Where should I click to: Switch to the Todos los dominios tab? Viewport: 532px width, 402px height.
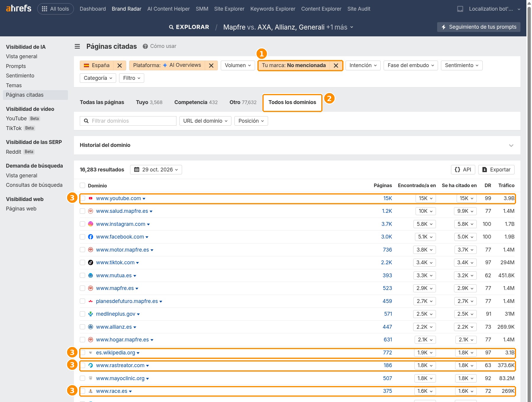pyautogui.click(x=292, y=102)
